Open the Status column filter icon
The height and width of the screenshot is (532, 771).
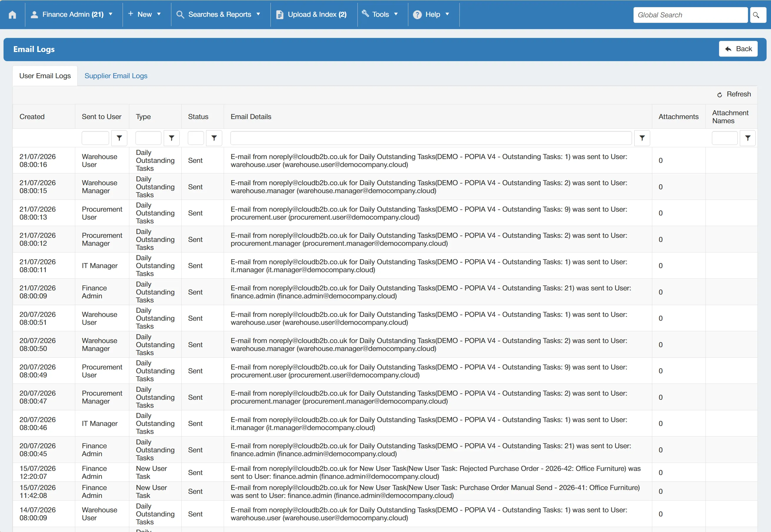(x=214, y=138)
